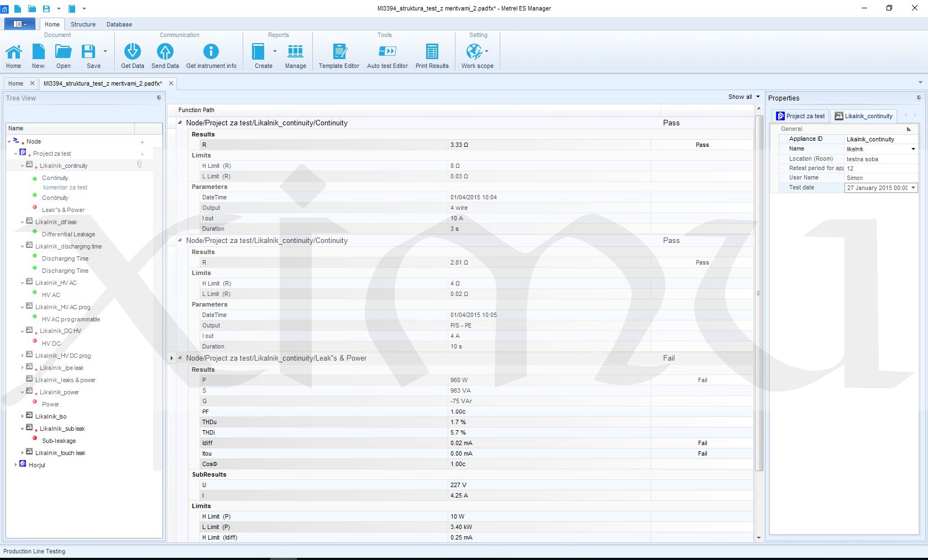The height and width of the screenshot is (560, 928).
Task: Click the results vertical scrollbar thumb
Action: (759, 293)
